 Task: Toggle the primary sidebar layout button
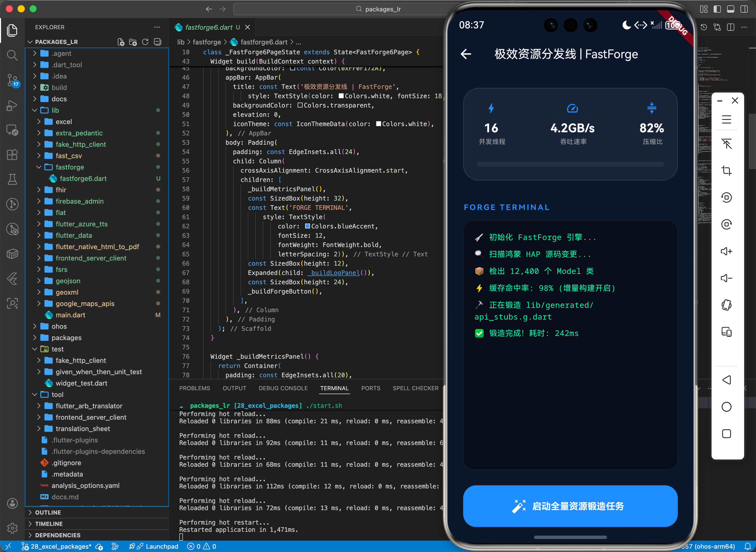click(x=717, y=9)
